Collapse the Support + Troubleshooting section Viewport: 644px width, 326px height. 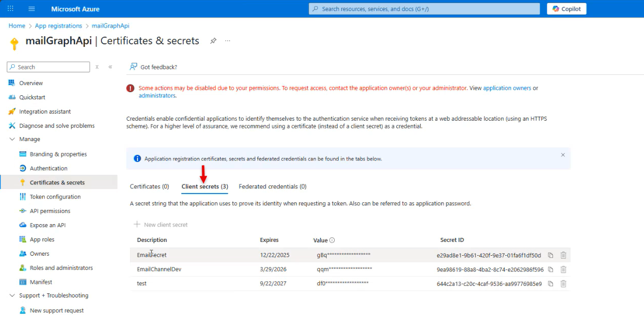[12, 295]
